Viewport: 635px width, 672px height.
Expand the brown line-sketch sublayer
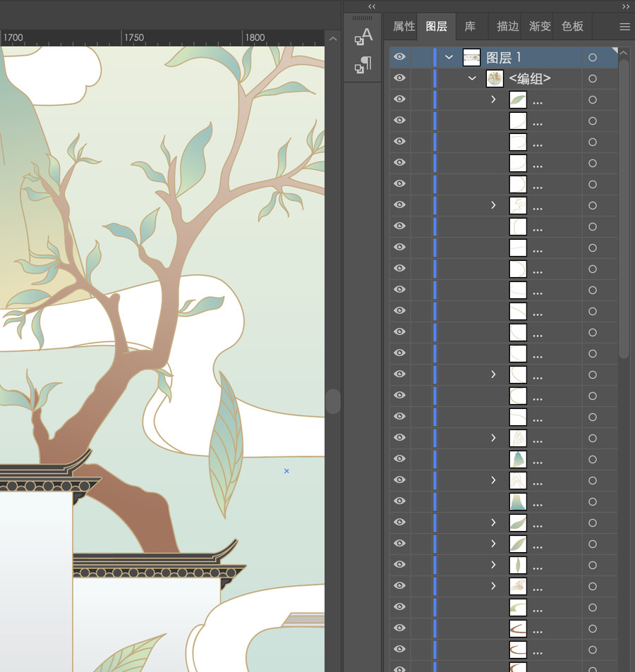click(493, 586)
